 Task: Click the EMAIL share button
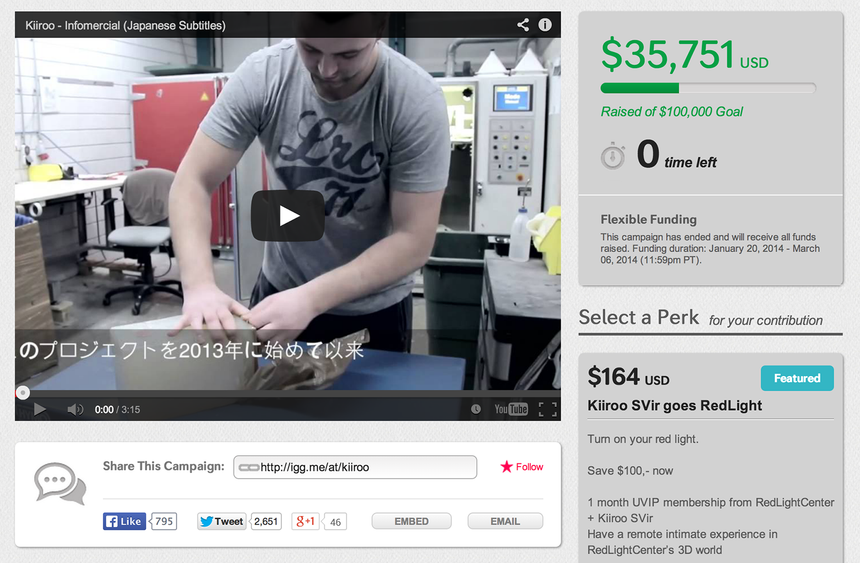[505, 521]
